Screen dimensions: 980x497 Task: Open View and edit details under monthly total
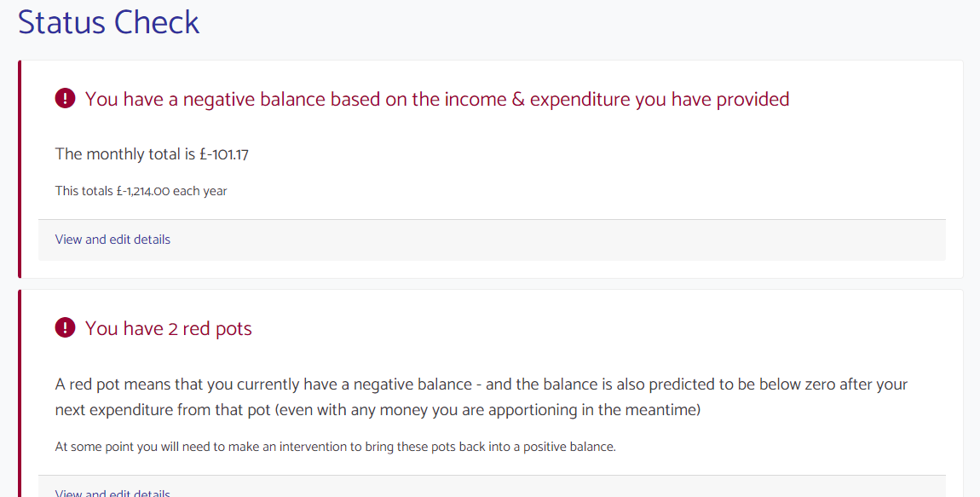(112, 240)
